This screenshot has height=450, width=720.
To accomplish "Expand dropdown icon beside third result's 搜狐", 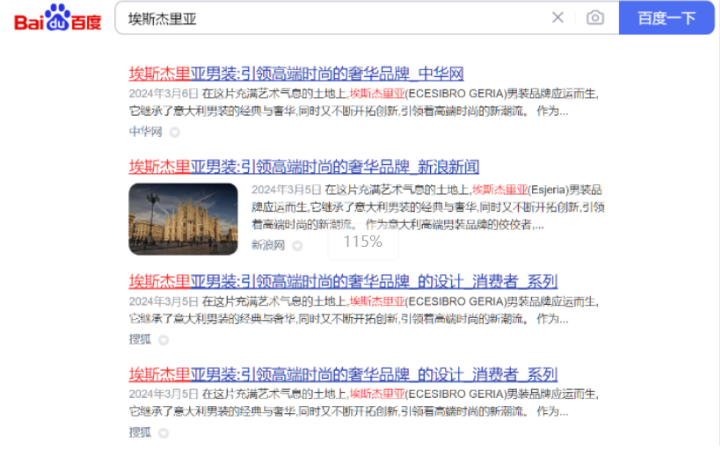I will pos(163,340).
